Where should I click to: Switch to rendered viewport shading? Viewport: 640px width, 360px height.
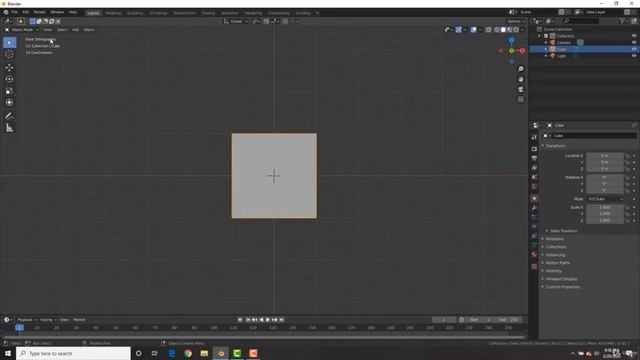tap(516, 30)
